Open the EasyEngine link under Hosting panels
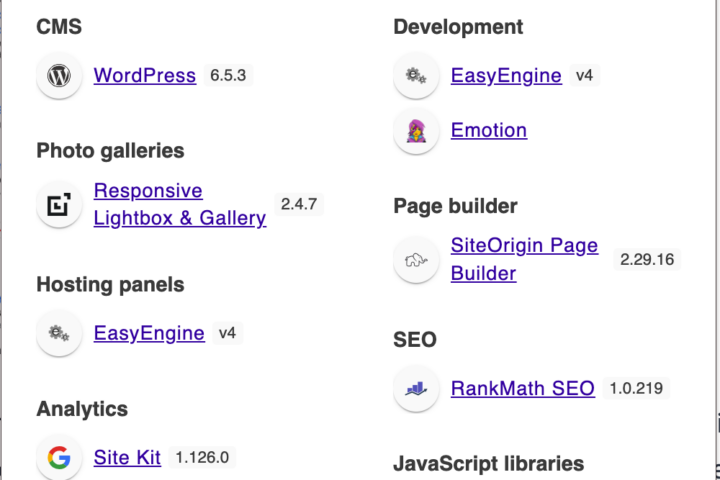 coord(149,333)
